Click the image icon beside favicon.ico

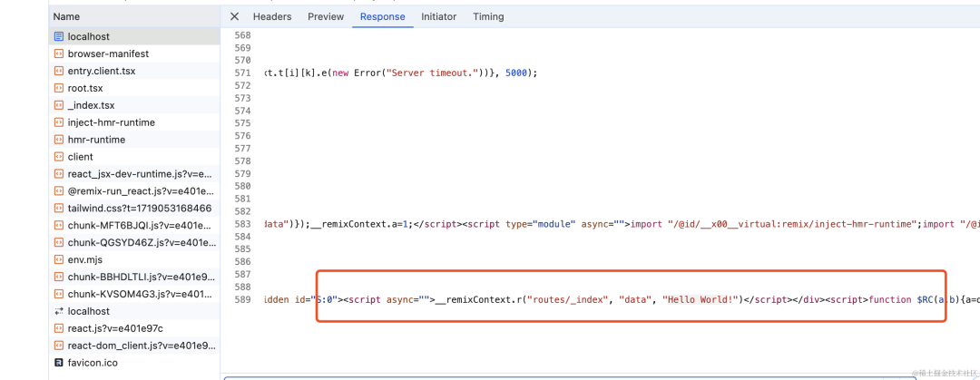point(59,363)
